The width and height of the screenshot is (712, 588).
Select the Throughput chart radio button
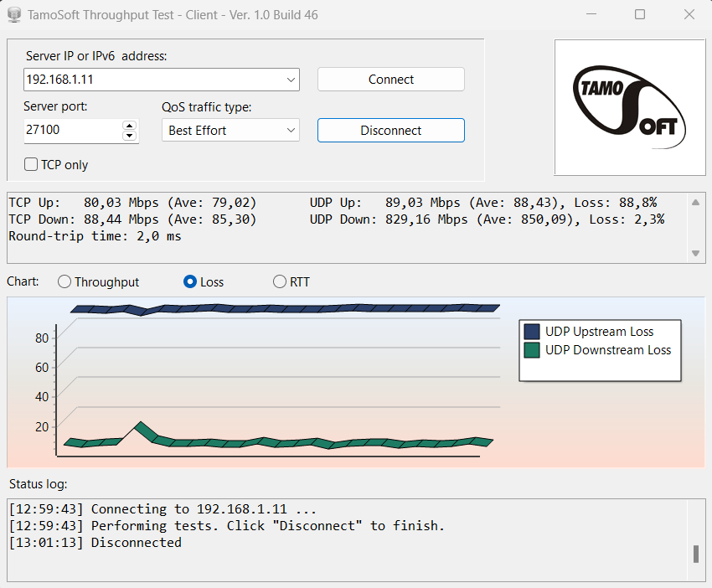[x=64, y=282]
